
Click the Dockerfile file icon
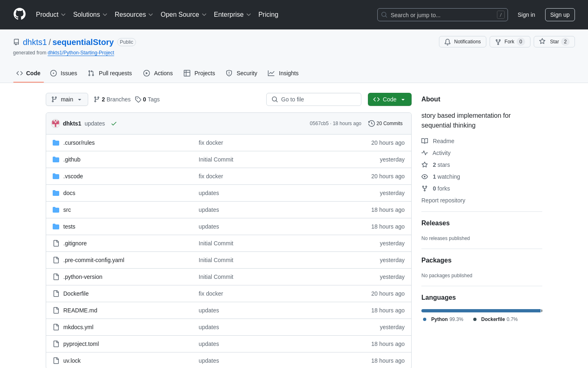[x=56, y=294]
